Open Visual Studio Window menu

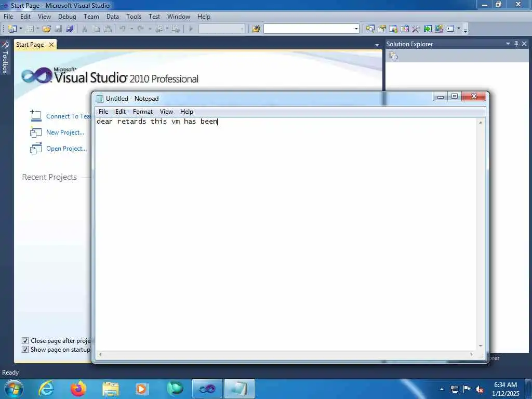pyautogui.click(x=179, y=16)
